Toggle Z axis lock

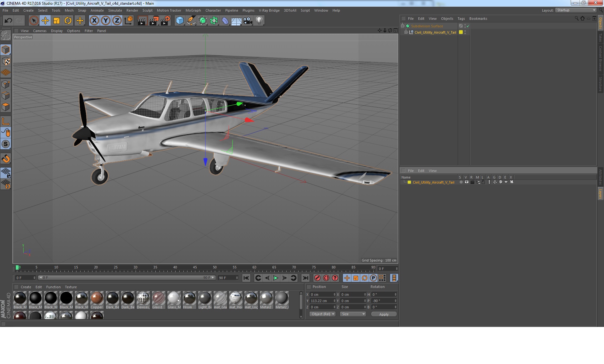[117, 21]
